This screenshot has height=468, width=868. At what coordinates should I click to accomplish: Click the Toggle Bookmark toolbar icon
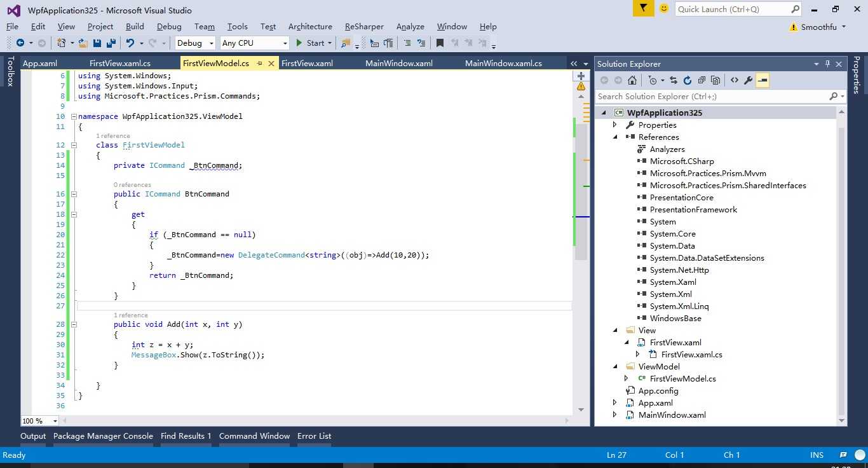440,43
